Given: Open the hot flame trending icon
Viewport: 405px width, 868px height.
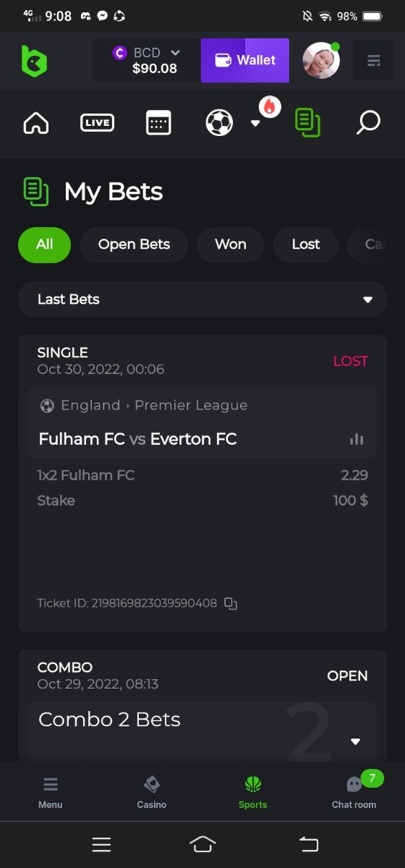Looking at the screenshot, I should coord(270,107).
